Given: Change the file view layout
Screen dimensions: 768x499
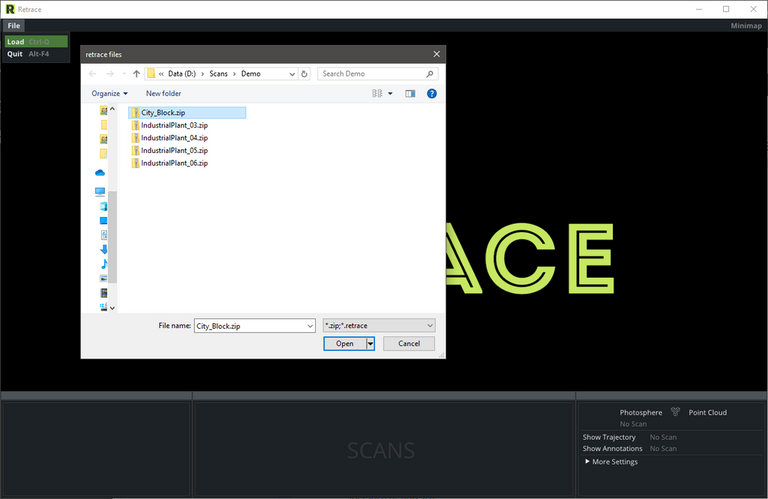Looking at the screenshot, I should pyautogui.click(x=377, y=93).
